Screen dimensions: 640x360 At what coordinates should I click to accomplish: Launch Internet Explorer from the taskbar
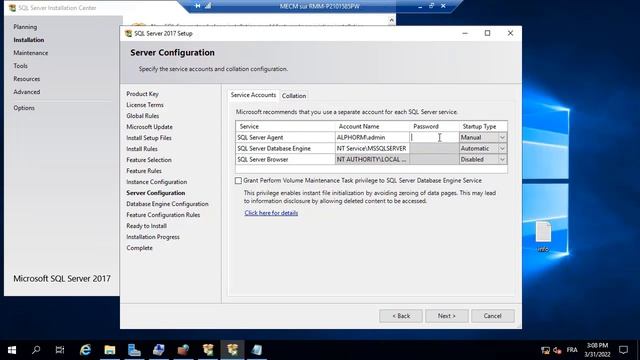tap(85, 350)
